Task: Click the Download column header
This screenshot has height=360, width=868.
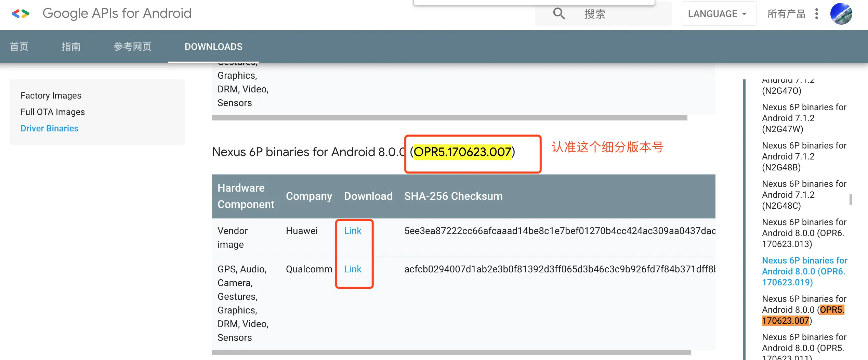Action: pyautogui.click(x=368, y=196)
